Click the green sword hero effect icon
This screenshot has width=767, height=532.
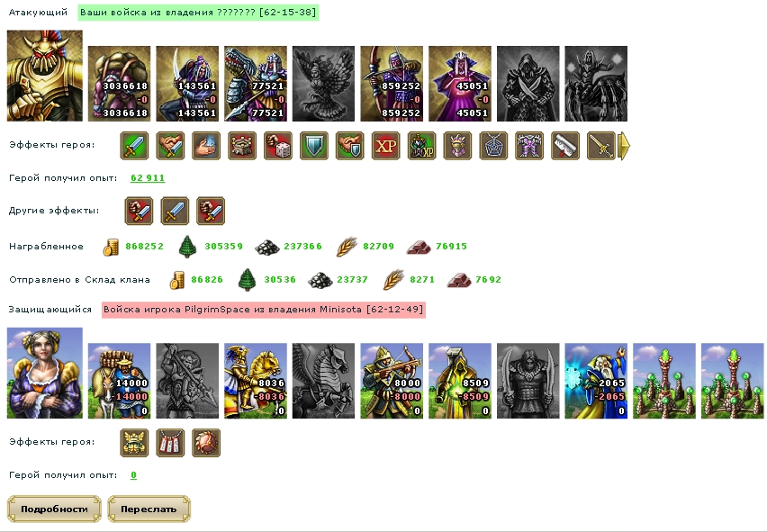[x=134, y=146]
